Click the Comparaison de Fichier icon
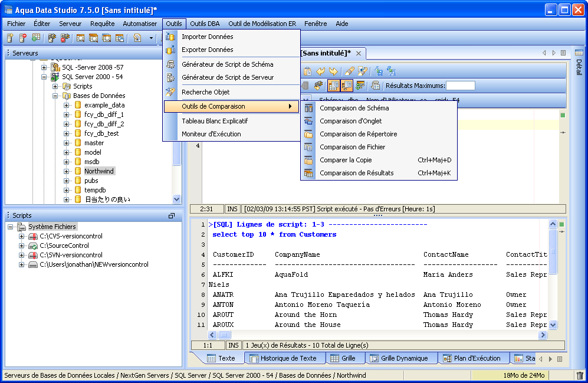This screenshot has height=383, width=588. pyautogui.click(x=308, y=147)
